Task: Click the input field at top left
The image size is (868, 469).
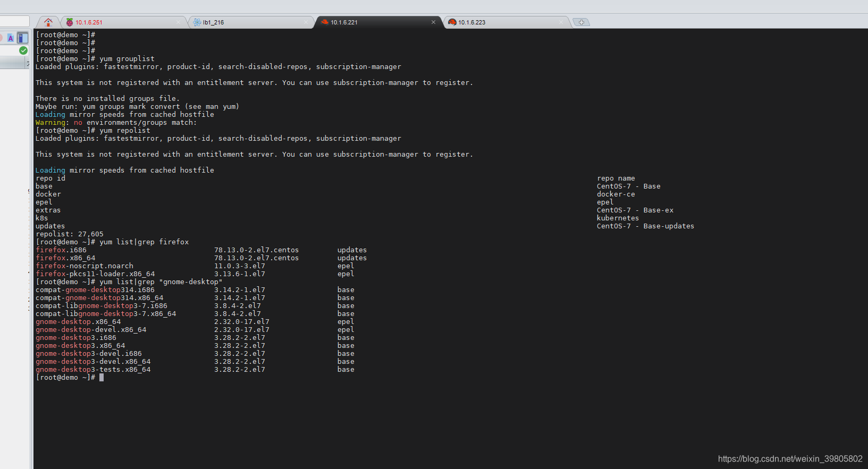Action: [14, 21]
